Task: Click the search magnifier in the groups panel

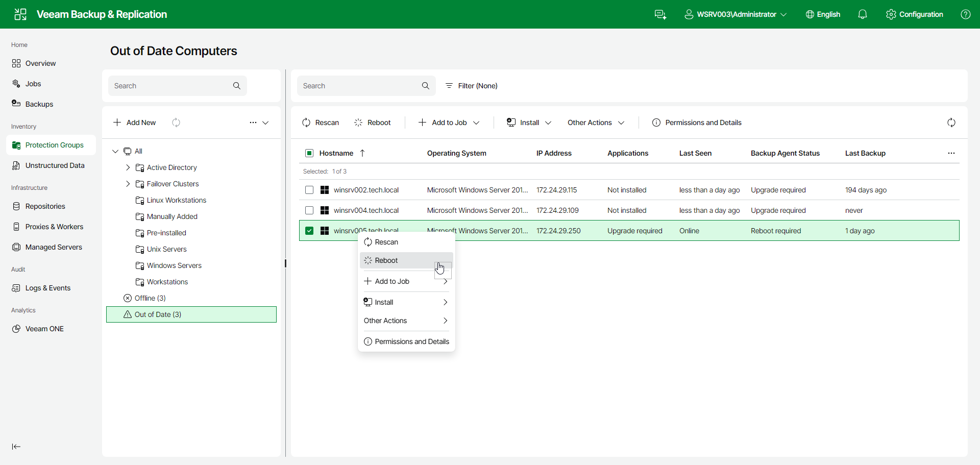Action: point(237,86)
